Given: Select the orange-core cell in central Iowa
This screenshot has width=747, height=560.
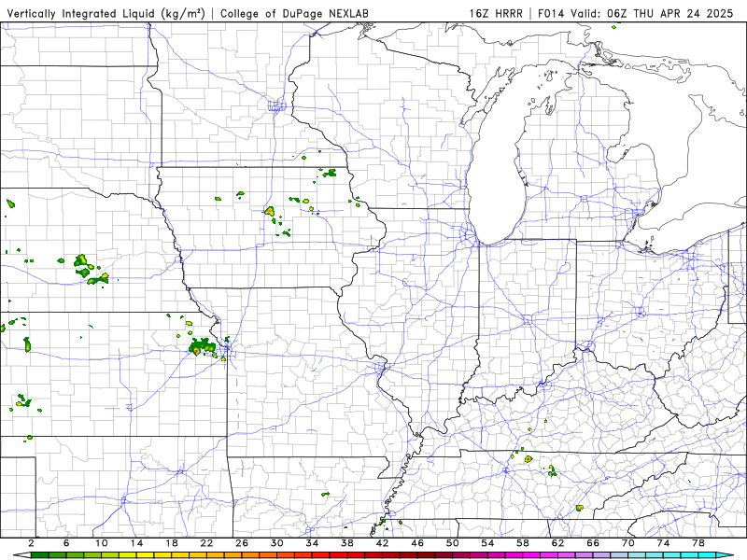Looking at the screenshot, I should (270, 211).
